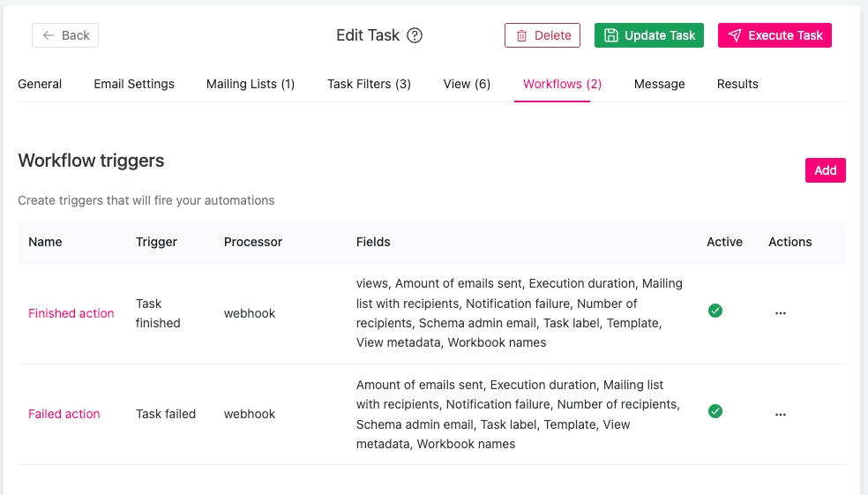Image resolution: width=868 pixels, height=495 pixels.
Task: Click the Workflows (2) tab
Action: point(562,84)
